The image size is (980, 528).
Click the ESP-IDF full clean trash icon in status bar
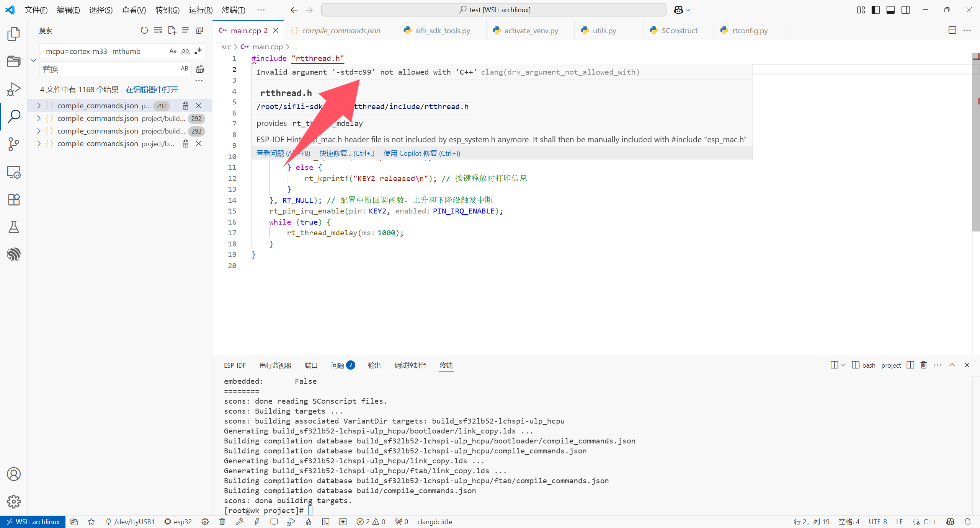pyautogui.click(x=222, y=521)
